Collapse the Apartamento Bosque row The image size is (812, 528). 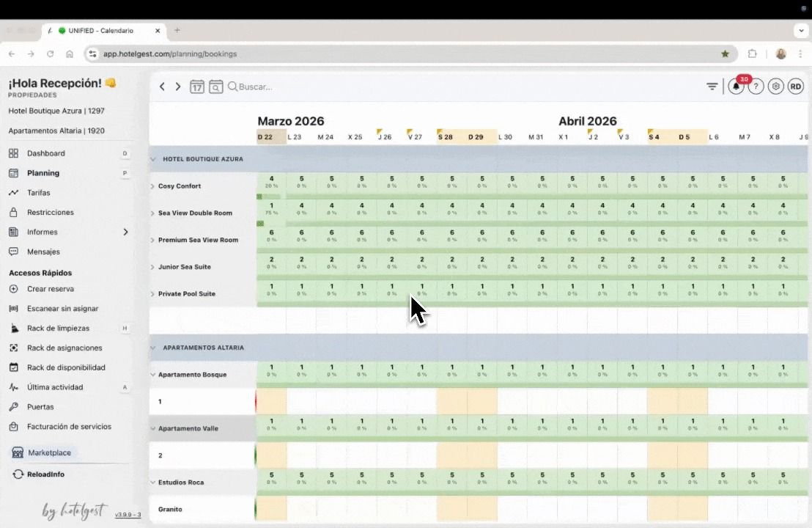[152, 375]
